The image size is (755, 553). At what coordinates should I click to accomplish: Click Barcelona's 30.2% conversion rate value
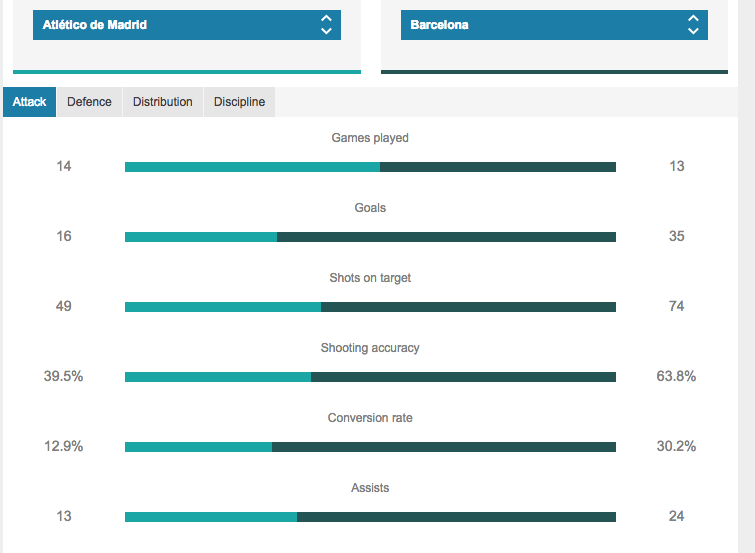coord(676,447)
